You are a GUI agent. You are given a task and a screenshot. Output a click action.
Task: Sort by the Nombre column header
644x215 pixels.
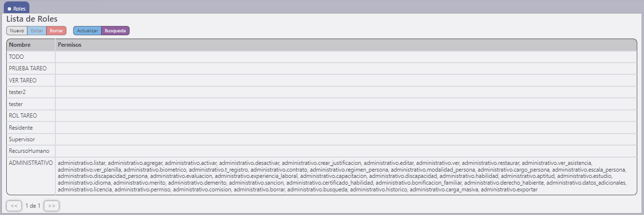click(20, 45)
